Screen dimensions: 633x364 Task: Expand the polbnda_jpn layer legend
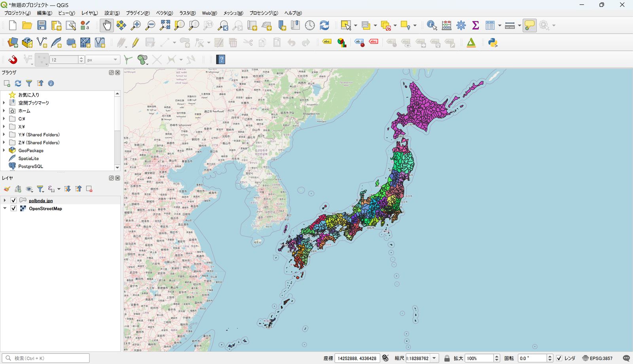(x=5, y=201)
